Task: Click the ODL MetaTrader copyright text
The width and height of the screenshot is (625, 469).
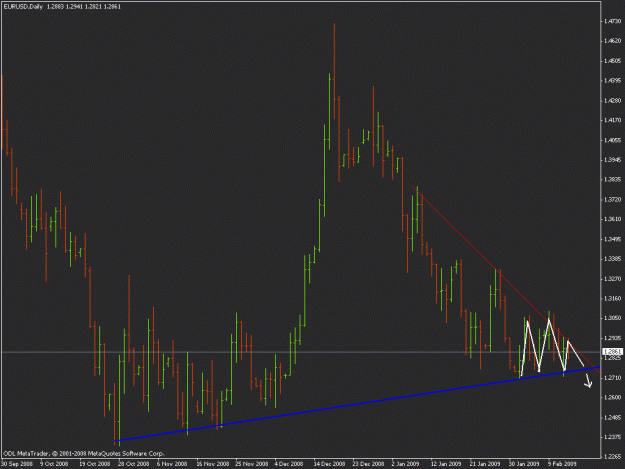Action: pyautogui.click(x=84, y=453)
